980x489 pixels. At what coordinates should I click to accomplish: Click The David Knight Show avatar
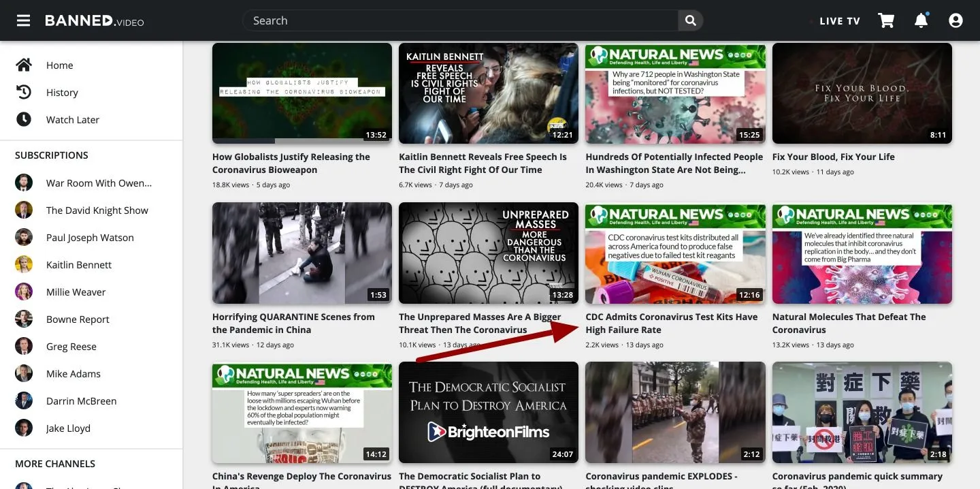point(24,210)
